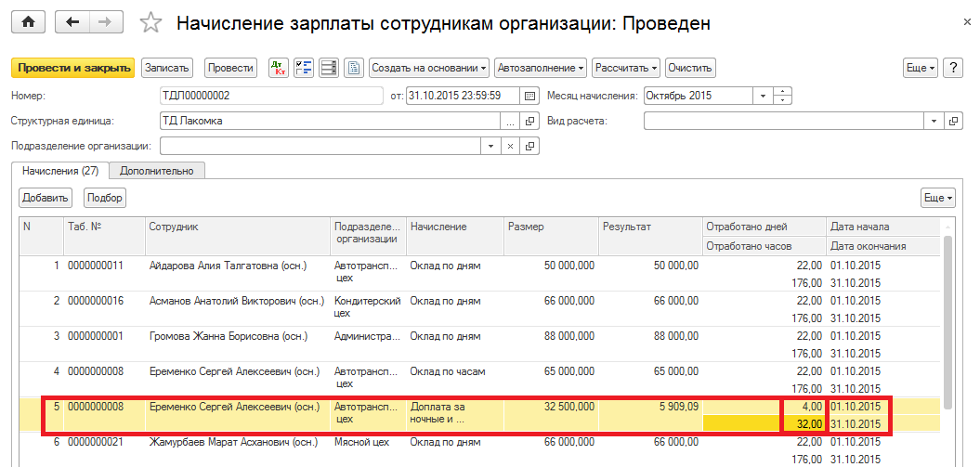Open the checklist settings toolbar icon

click(x=303, y=68)
